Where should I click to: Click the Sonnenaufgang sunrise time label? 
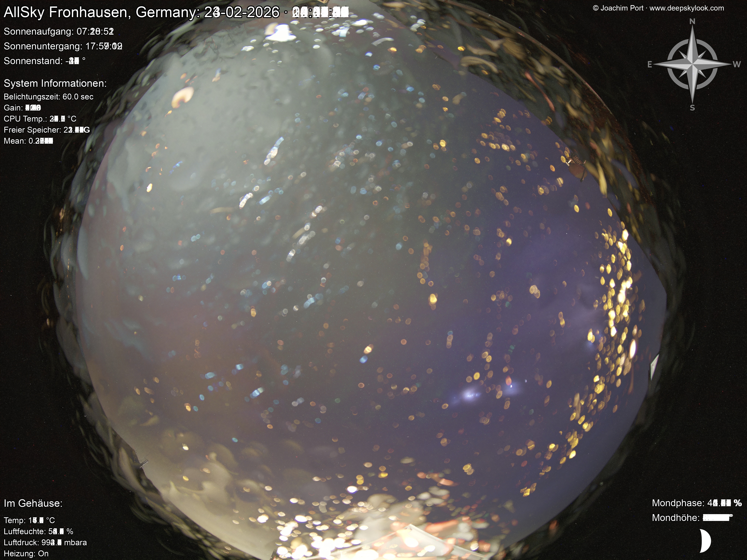pyautogui.click(x=58, y=31)
